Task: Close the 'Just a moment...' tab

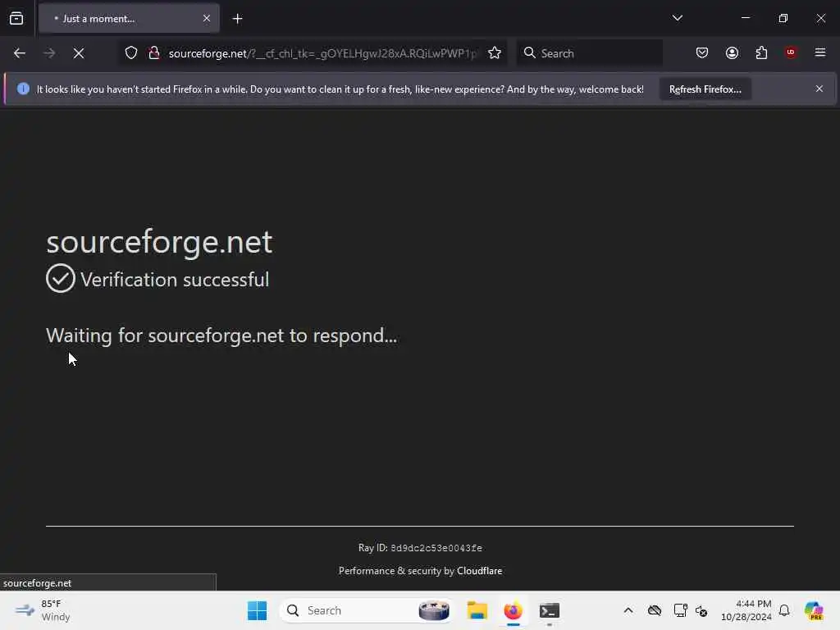Action: coord(207,19)
